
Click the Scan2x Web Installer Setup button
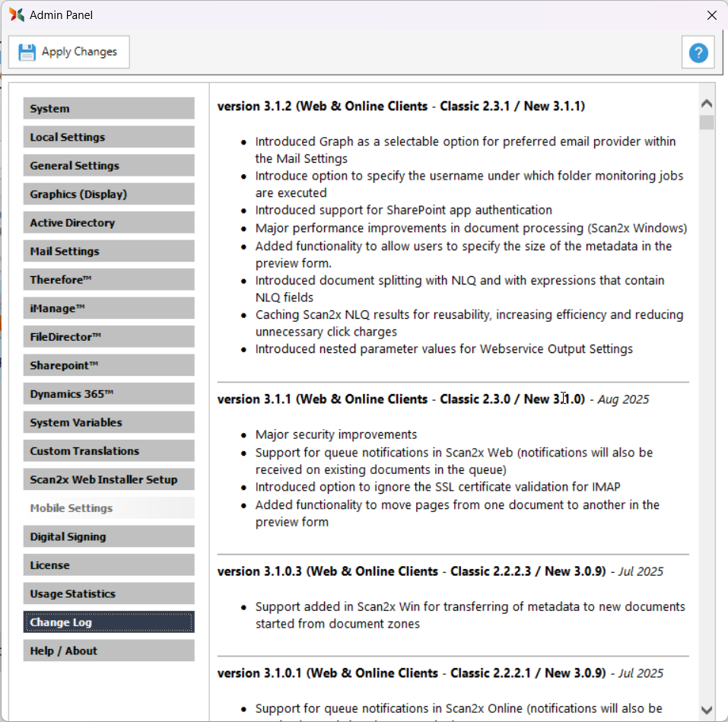109,479
